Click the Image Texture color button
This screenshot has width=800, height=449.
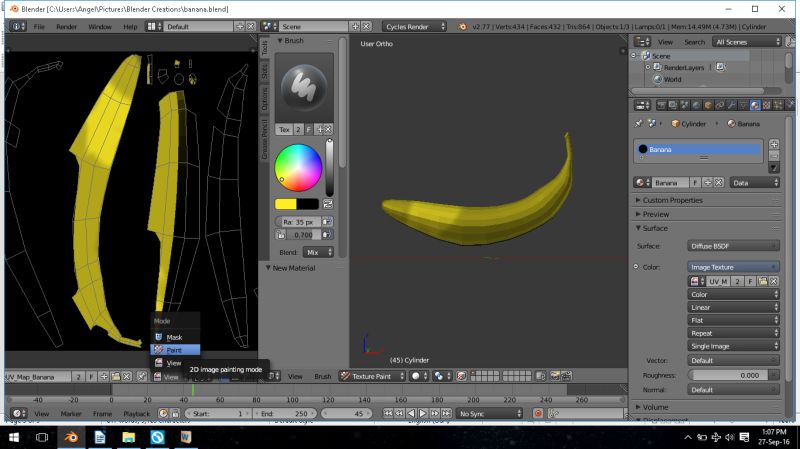click(x=733, y=267)
